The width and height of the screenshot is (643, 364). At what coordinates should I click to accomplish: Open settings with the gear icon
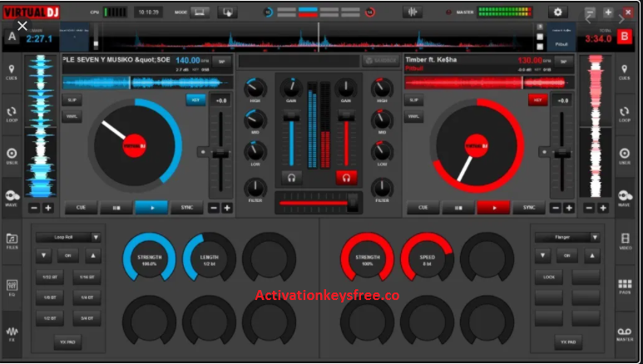click(x=557, y=12)
